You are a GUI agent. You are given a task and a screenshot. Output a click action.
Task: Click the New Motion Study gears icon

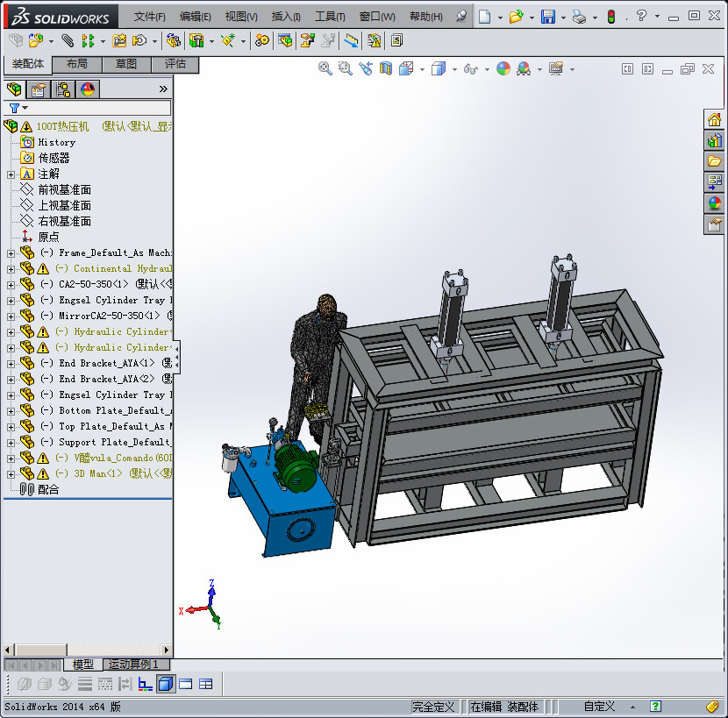click(262, 41)
